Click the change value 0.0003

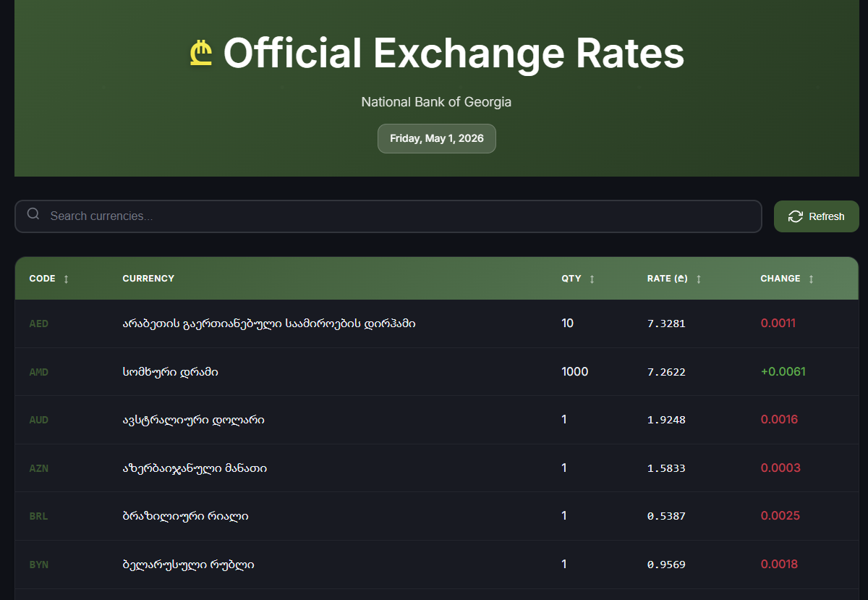(780, 468)
